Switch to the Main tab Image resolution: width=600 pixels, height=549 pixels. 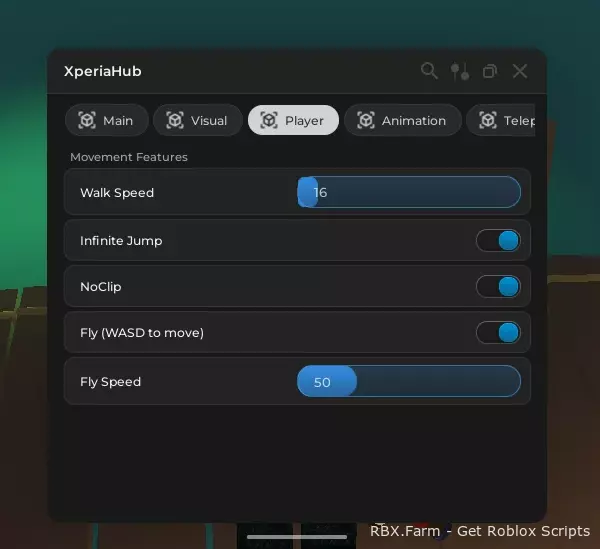(106, 120)
